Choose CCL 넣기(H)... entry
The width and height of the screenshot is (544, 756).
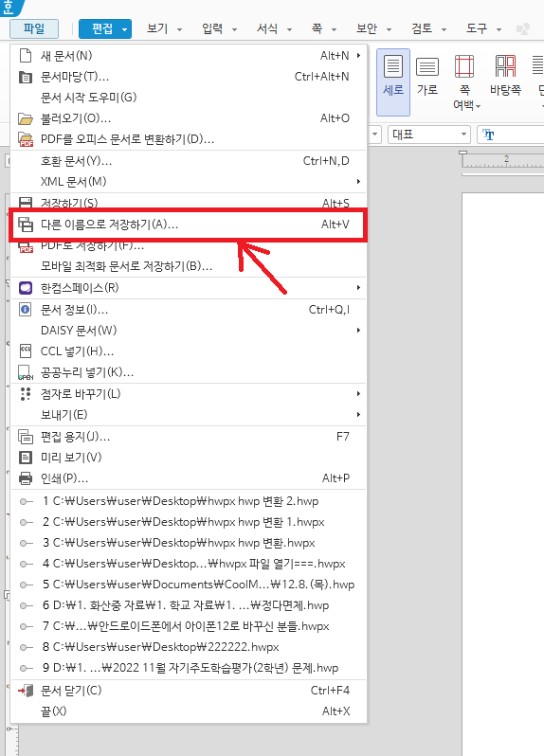[x=189, y=351]
